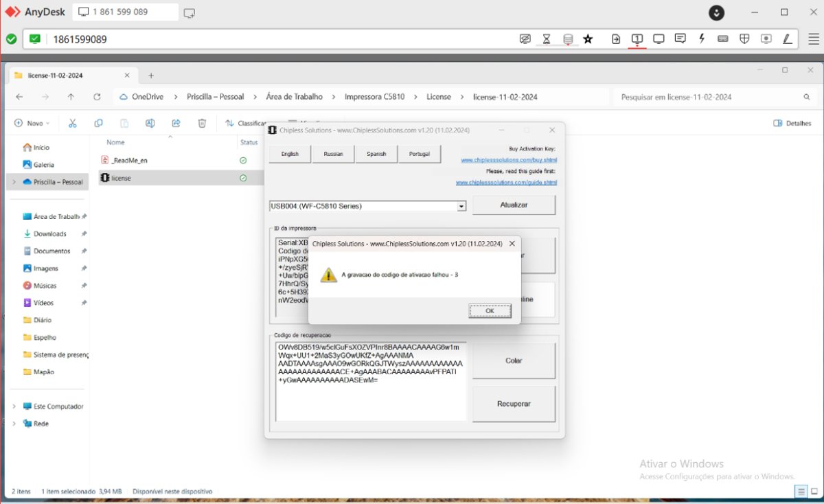Click the AnyDesk lightning actions icon
This screenshot has width=824, height=504.
pos(702,38)
